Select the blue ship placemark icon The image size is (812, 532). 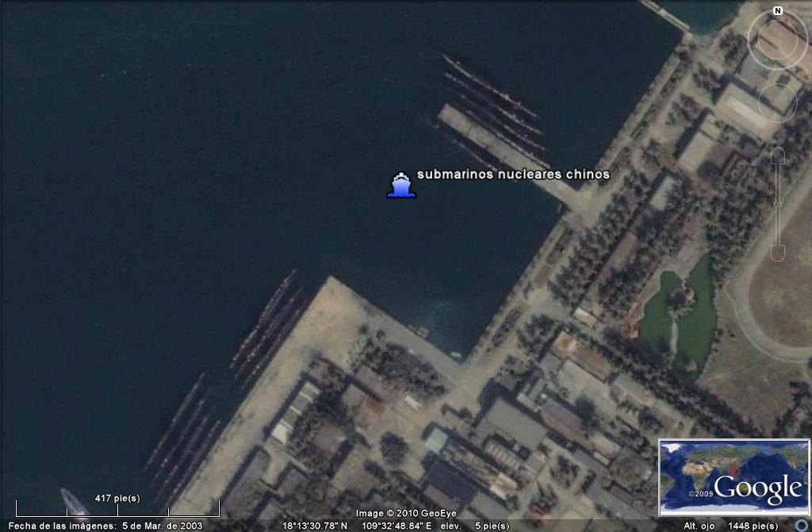click(400, 185)
